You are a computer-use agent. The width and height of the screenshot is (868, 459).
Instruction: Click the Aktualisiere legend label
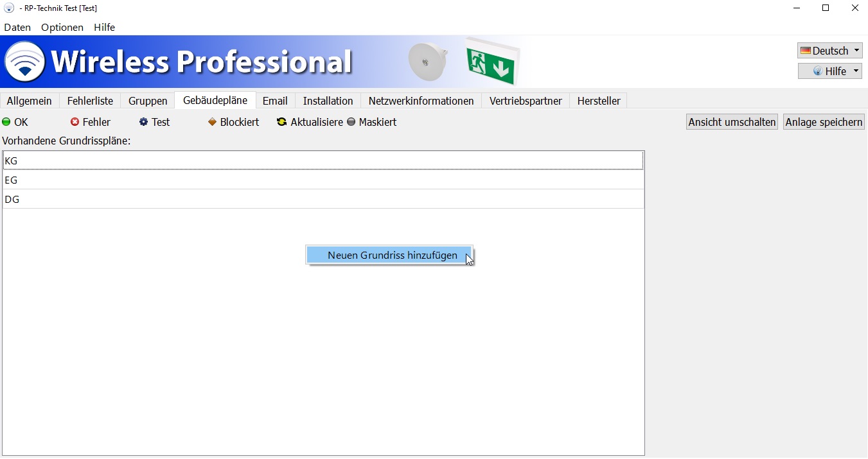click(317, 122)
